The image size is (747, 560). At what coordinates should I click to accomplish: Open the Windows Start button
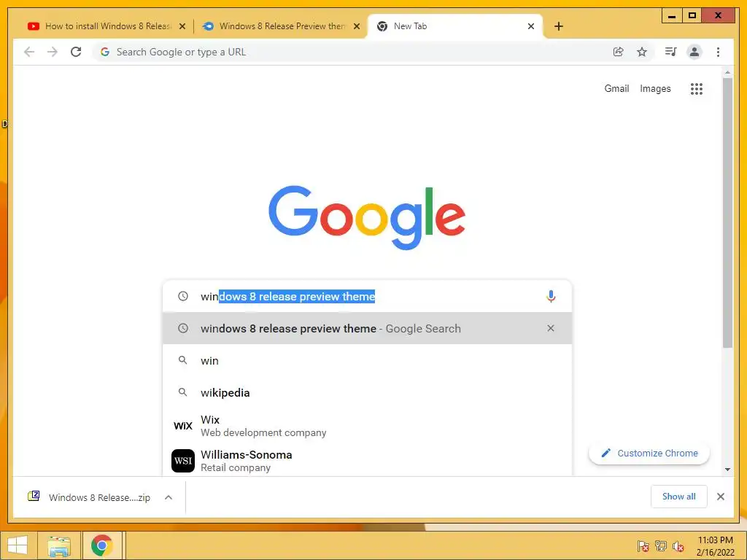pyautogui.click(x=18, y=545)
